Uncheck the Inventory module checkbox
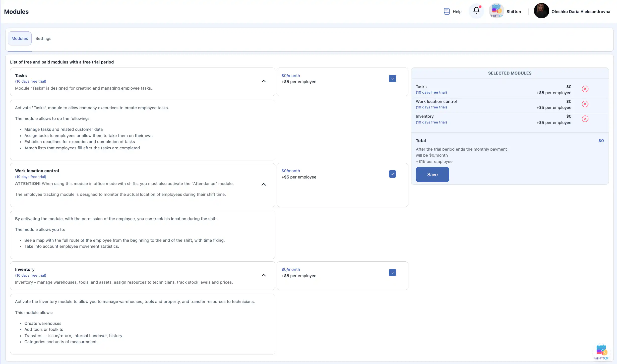The image size is (617, 364). tap(392, 273)
